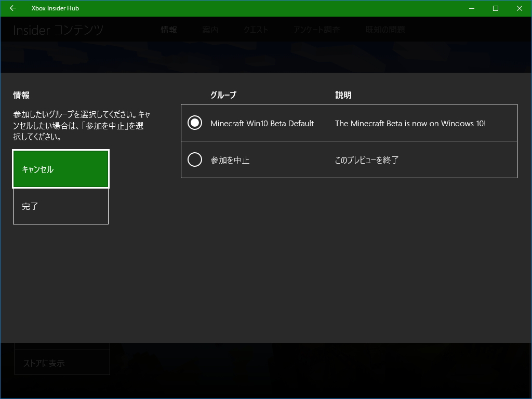Open the 案内 tab
Image resolution: width=532 pixels, height=399 pixels.
(x=210, y=30)
